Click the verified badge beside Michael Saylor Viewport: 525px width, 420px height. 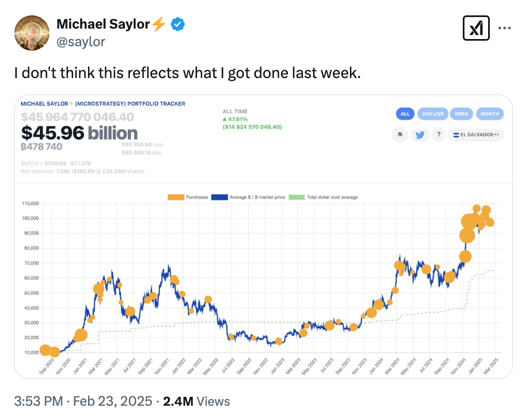(x=177, y=24)
